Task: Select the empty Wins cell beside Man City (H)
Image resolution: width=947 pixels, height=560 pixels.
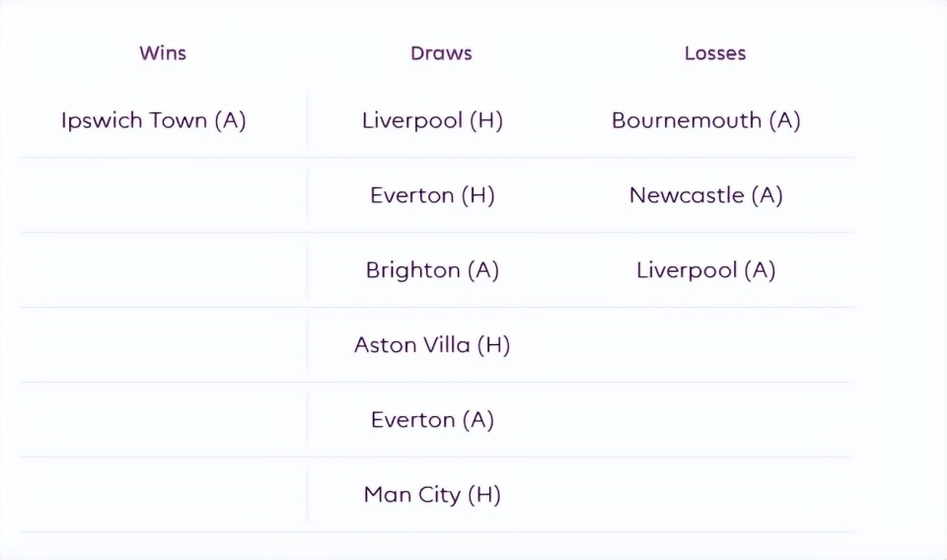Action: tap(163, 495)
